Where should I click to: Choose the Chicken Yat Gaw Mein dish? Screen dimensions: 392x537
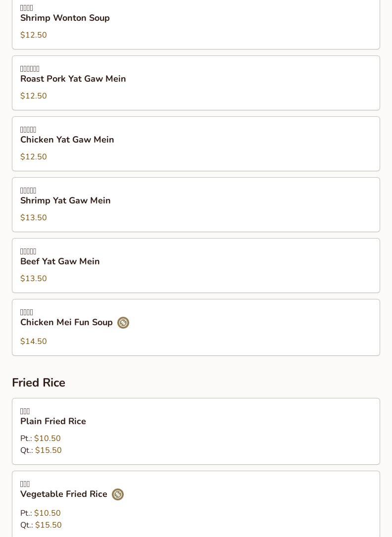[x=67, y=140]
